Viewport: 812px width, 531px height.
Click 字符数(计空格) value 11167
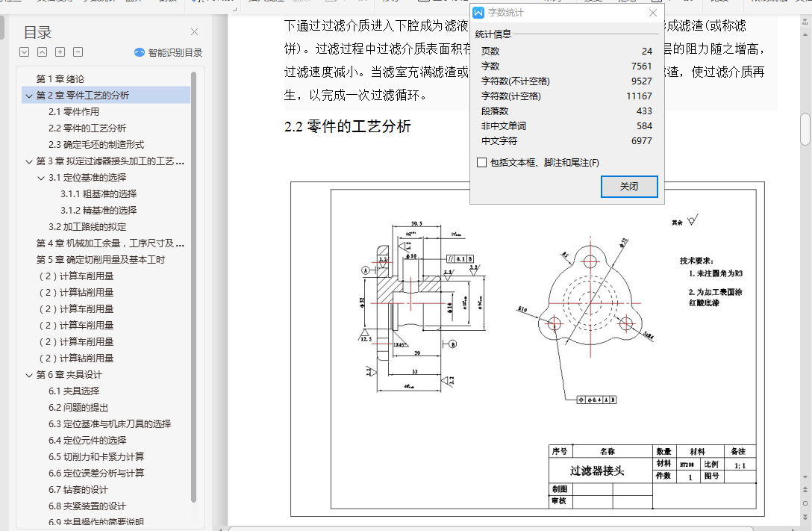(x=639, y=96)
